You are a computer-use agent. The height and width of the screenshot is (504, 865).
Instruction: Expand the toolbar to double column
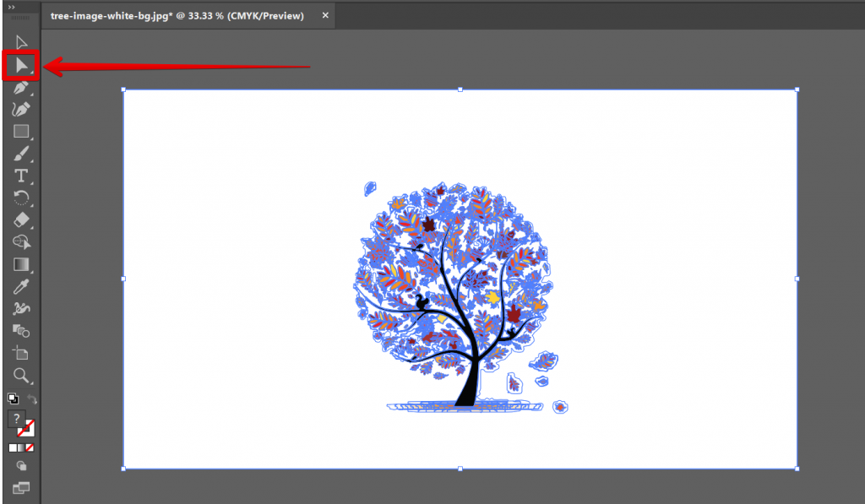pos(10,8)
